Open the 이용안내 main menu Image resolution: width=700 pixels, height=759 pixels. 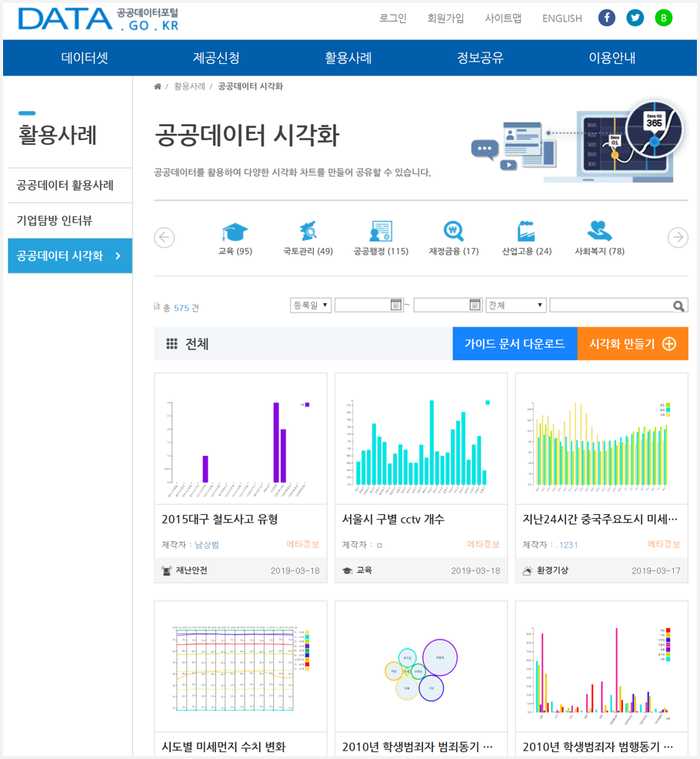[x=612, y=58]
